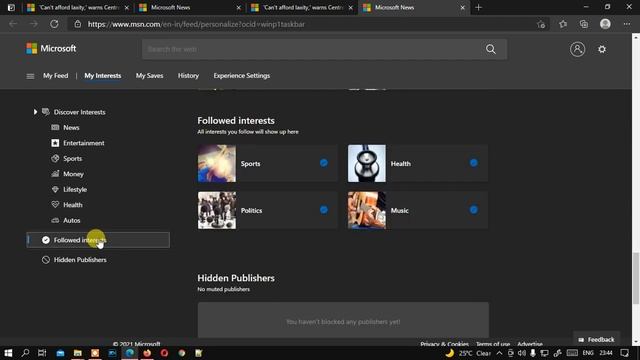The width and height of the screenshot is (640, 360).
Task: Open the Health stethoscope thumbnail
Action: (x=367, y=163)
